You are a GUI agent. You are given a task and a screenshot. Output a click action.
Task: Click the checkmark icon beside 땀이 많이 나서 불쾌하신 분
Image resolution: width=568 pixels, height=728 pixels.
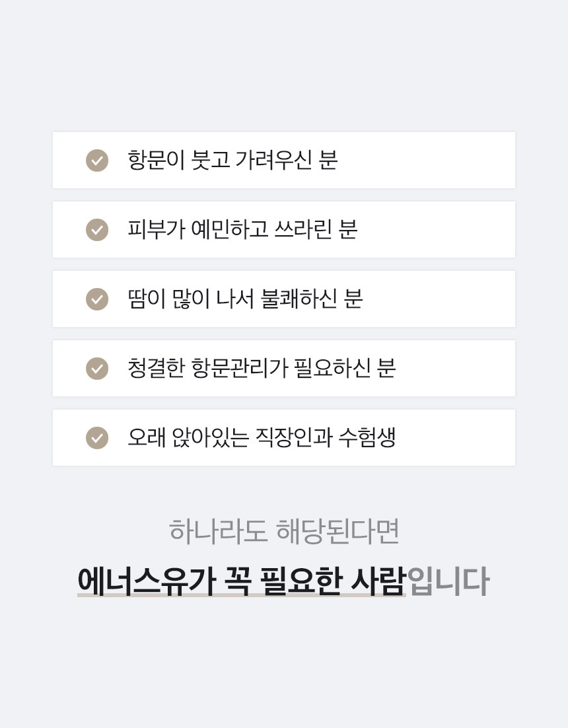point(97,299)
